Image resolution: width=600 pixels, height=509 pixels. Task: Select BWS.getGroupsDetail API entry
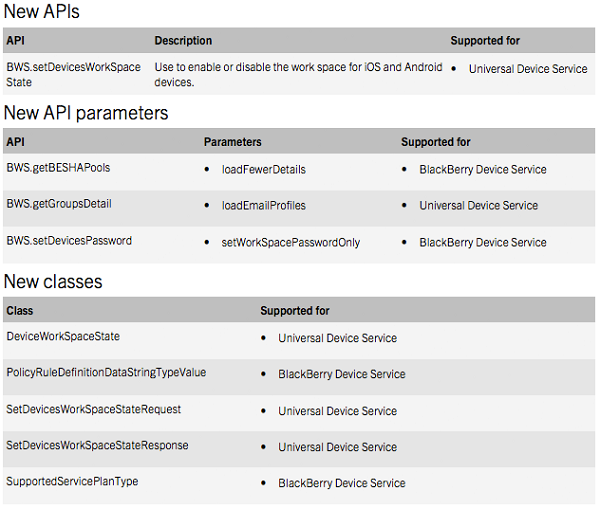tap(59, 204)
